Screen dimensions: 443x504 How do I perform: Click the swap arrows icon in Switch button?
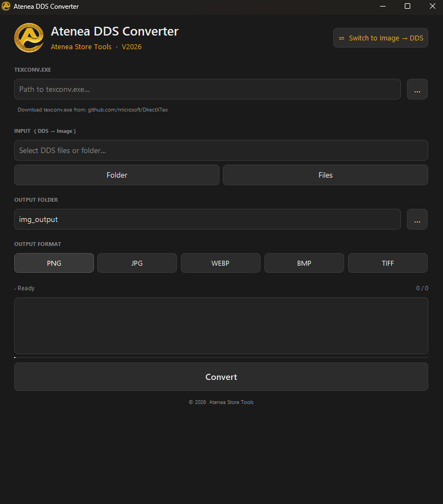(341, 38)
